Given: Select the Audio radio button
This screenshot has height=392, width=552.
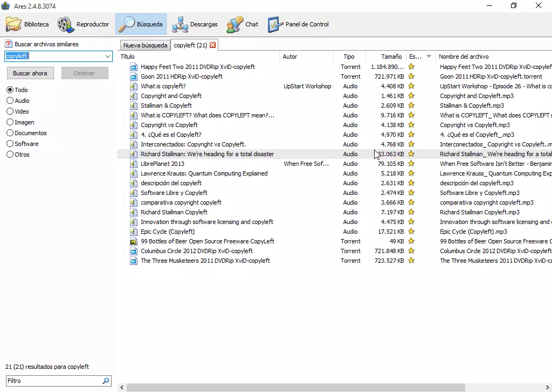Looking at the screenshot, I should [10, 101].
